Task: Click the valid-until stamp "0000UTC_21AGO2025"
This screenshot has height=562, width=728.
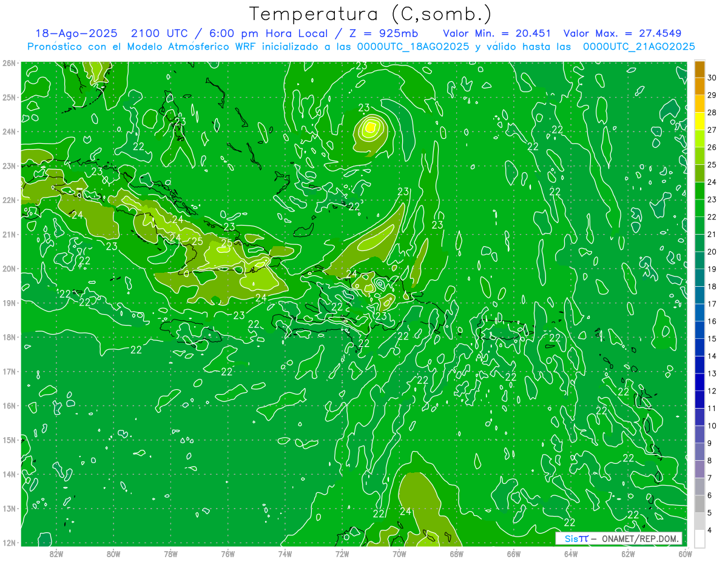Action: point(639,47)
